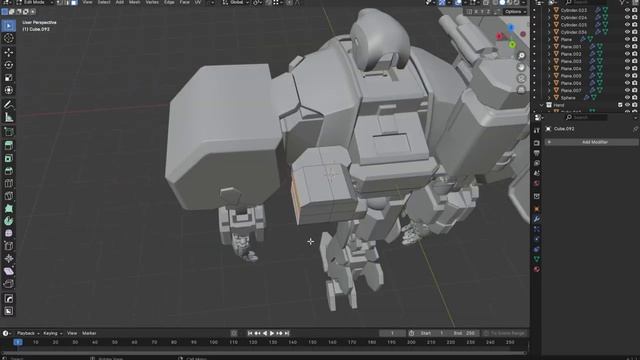Play the animation forward

272,333
